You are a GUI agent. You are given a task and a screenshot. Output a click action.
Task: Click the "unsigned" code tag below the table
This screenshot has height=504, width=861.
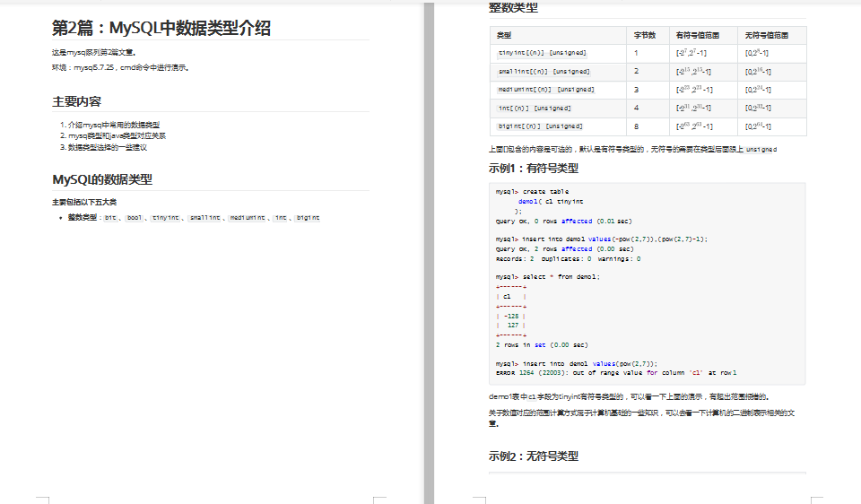pos(761,150)
